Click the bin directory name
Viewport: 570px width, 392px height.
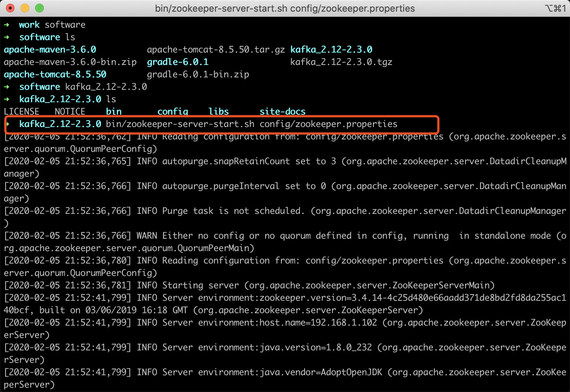pyautogui.click(x=114, y=111)
